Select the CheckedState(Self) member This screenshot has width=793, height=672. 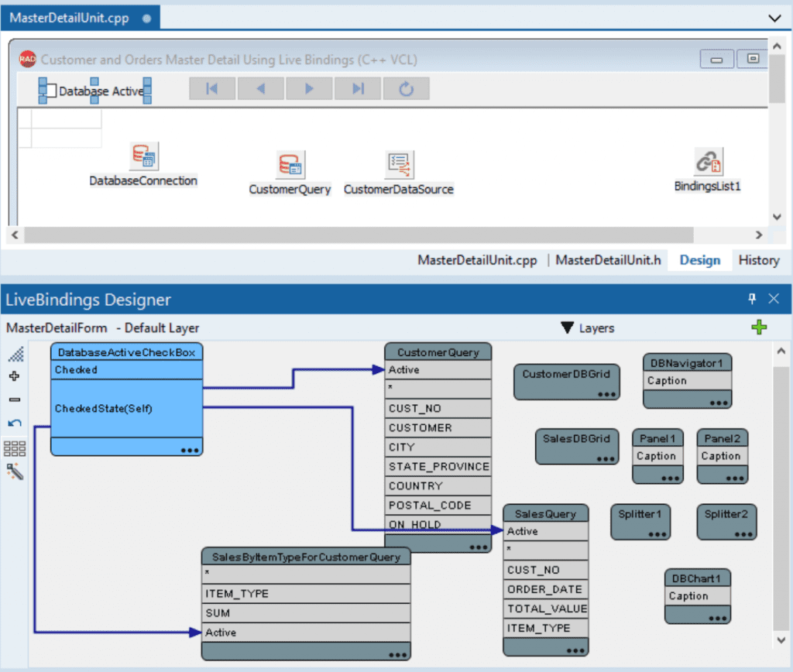pos(126,409)
